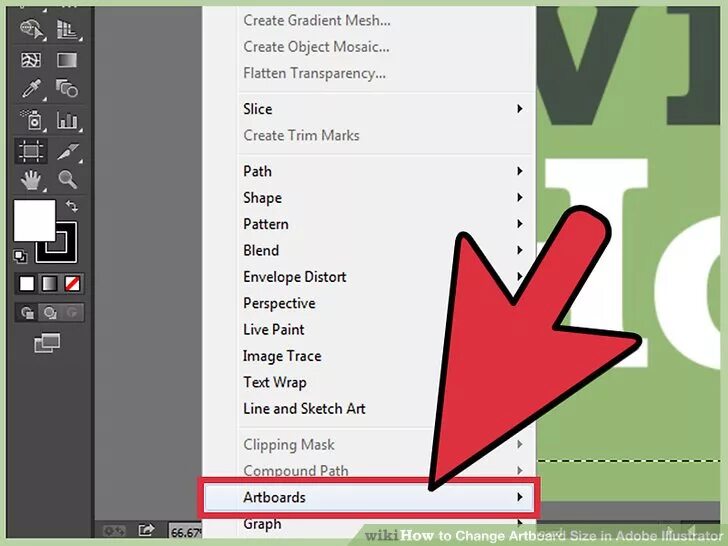728x546 pixels.
Task: Swap fill and stroke colors
Action: (x=72, y=206)
